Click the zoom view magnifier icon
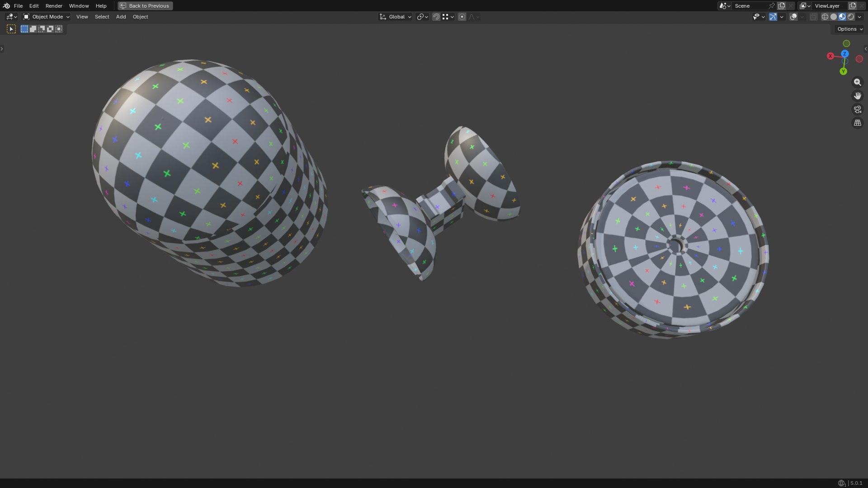 pyautogui.click(x=858, y=82)
